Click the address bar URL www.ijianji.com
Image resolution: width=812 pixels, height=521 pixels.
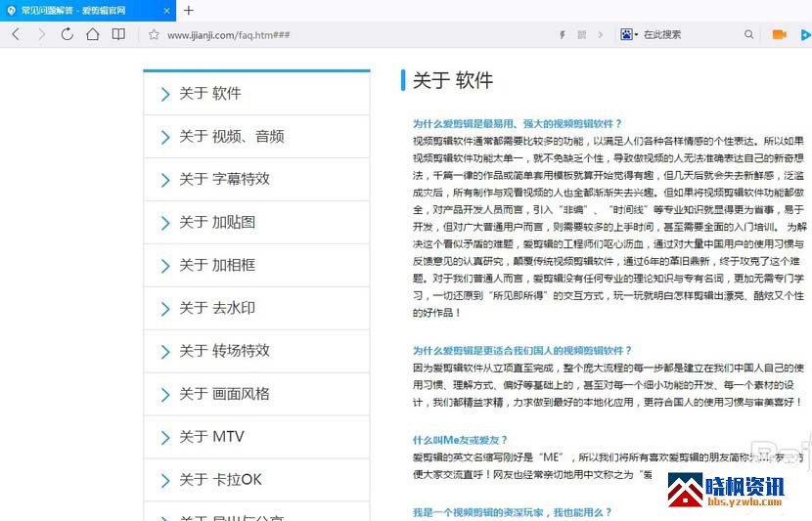[228, 35]
